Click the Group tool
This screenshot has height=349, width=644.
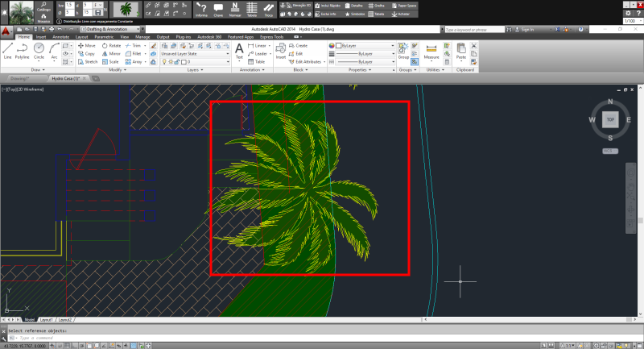[403, 52]
